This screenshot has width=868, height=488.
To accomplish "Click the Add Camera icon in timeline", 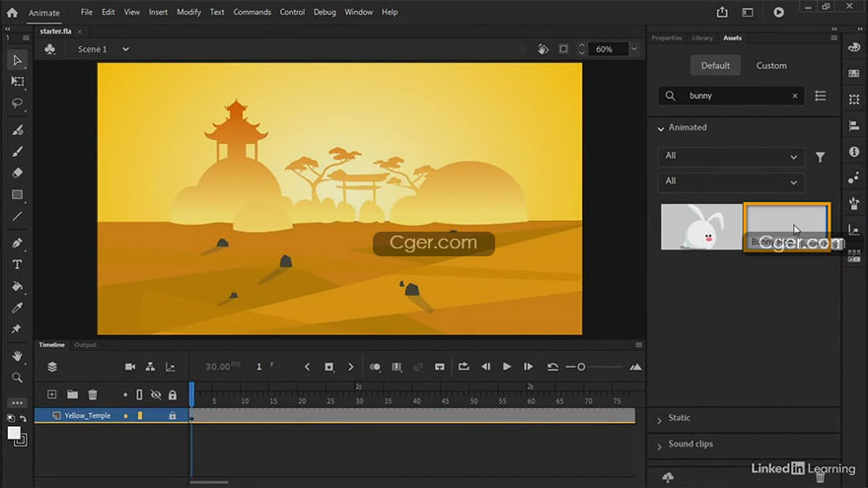I will pos(130,367).
